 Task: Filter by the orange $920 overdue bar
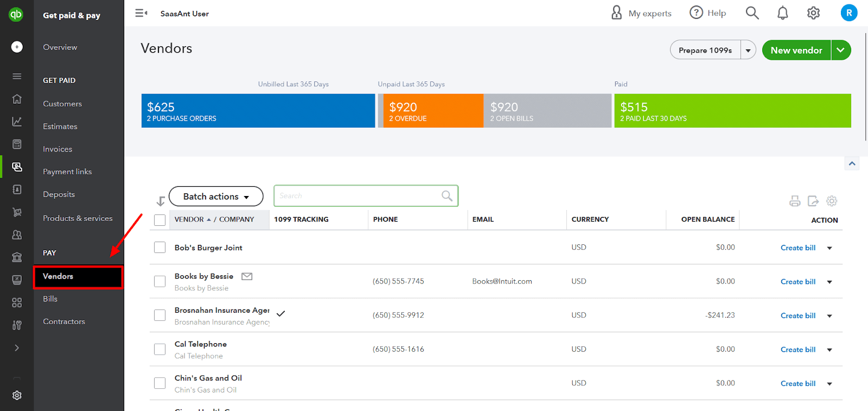tap(433, 111)
